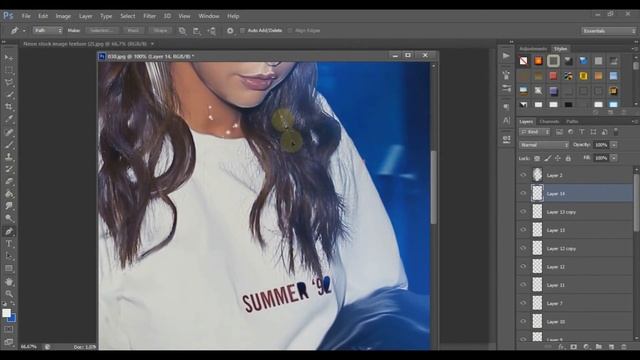Hide Layer 2 visibility eye
Screen dimensions: 640x360
(x=523, y=175)
